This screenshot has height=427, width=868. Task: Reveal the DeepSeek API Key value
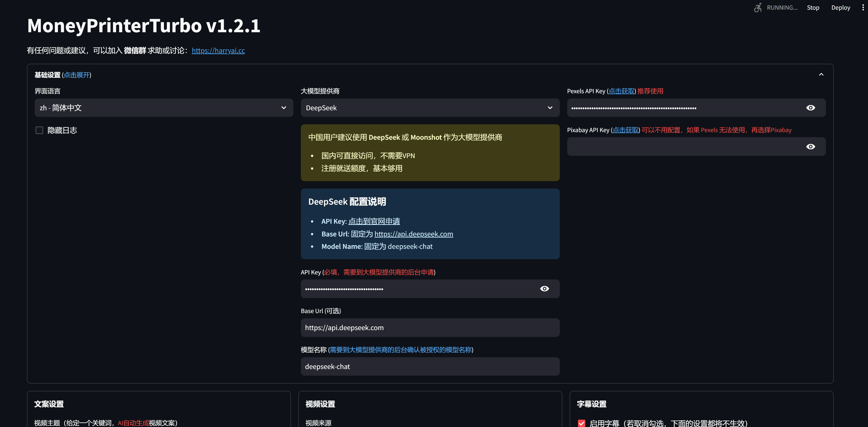[x=544, y=288]
